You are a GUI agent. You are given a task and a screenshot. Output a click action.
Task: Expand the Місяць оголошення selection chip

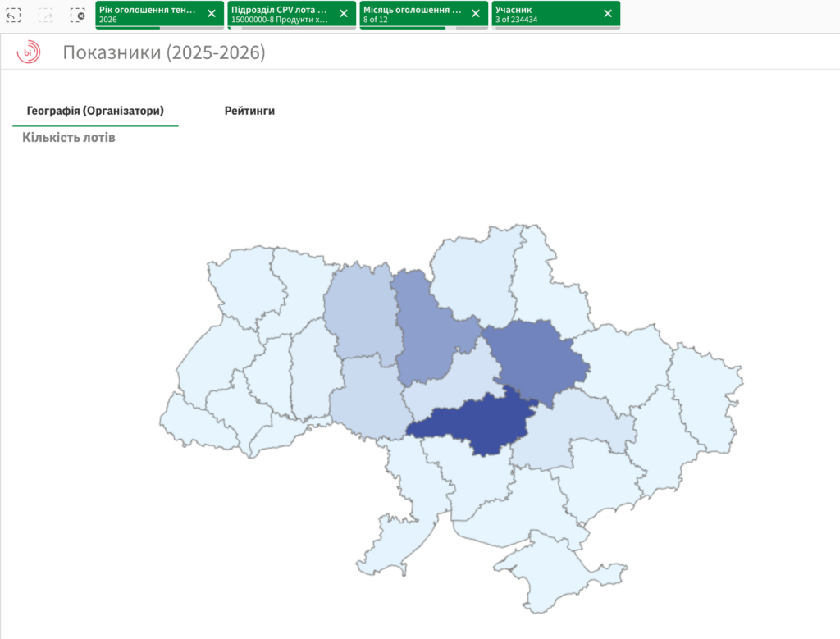point(412,15)
